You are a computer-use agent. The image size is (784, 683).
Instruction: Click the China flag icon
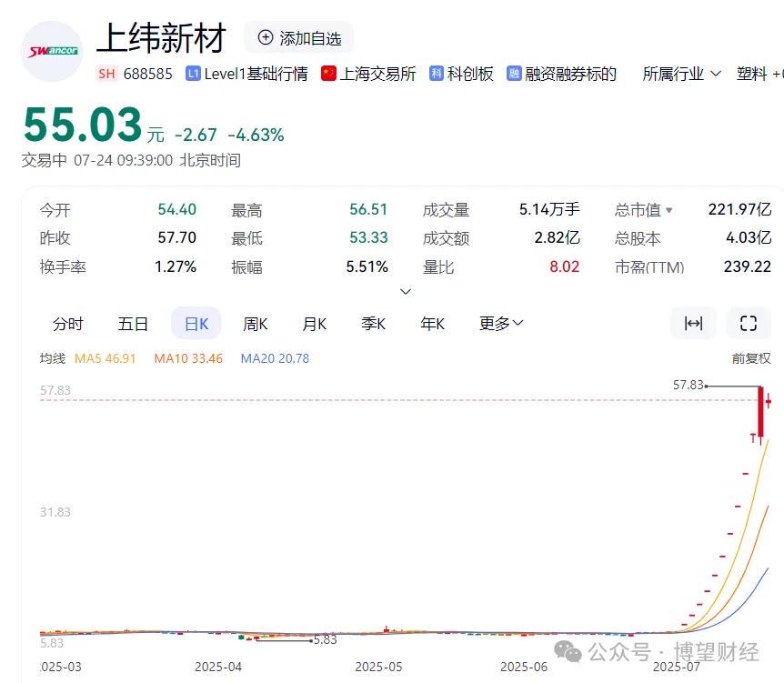(328, 74)
